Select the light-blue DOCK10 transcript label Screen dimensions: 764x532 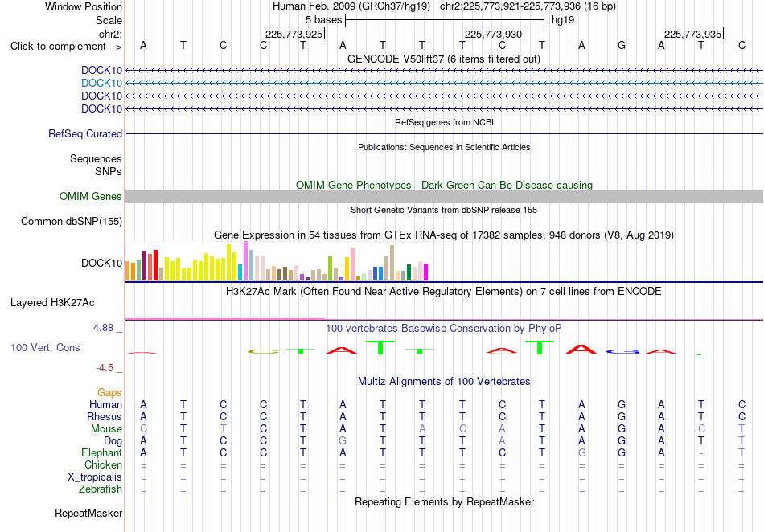click(x=102, y=84)
